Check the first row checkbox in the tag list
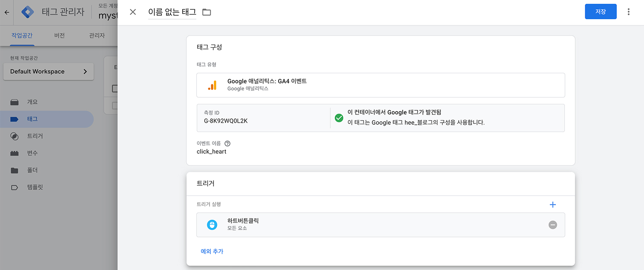 coord(115,106)
